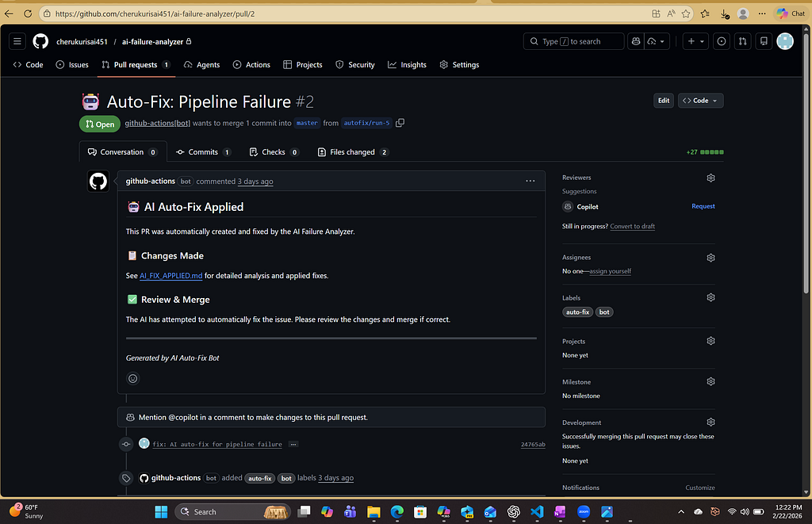Open the hamburger navigation menu
Screen dimensions: 812x524
pyautogui.click(x=17, y=41)
